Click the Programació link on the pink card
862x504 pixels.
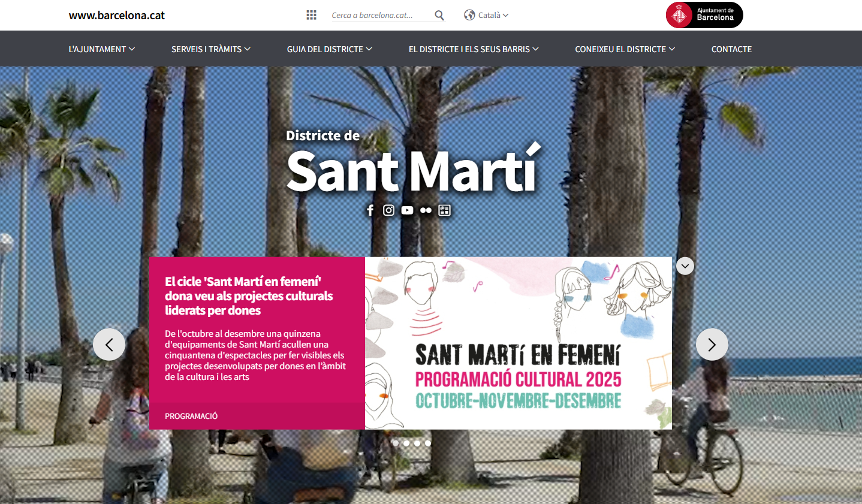(191, 416)
